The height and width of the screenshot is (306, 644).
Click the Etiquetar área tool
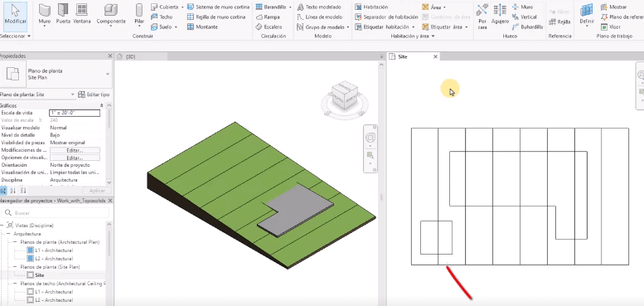(x=442, y=27)
